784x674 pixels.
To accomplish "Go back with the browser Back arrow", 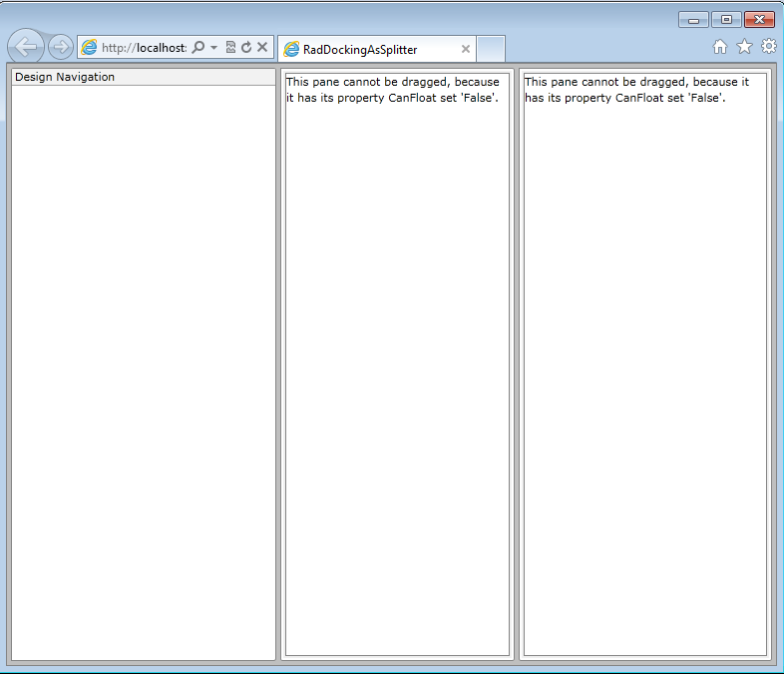I will (26, 47).
